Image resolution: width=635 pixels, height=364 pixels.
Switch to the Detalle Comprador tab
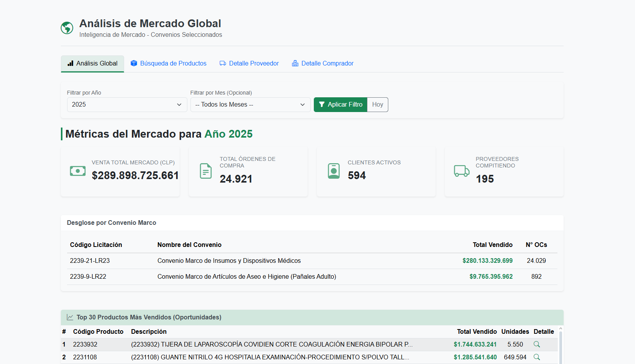click(323, 63)
